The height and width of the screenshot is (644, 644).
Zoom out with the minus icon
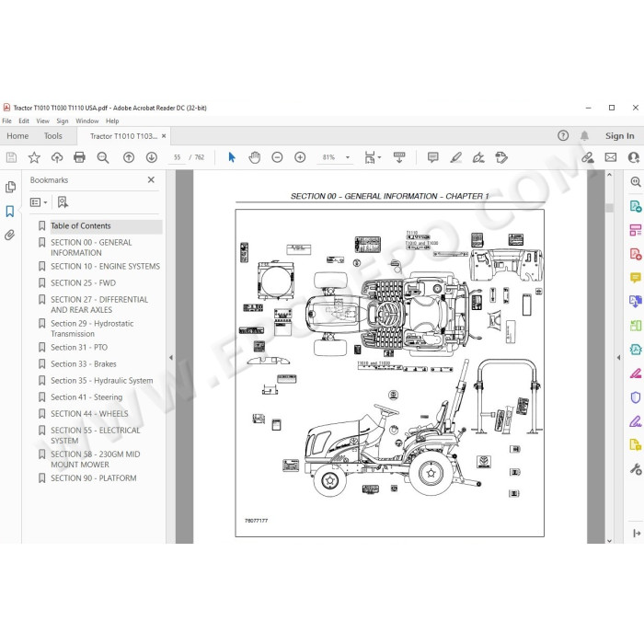(x=277, y=157)
